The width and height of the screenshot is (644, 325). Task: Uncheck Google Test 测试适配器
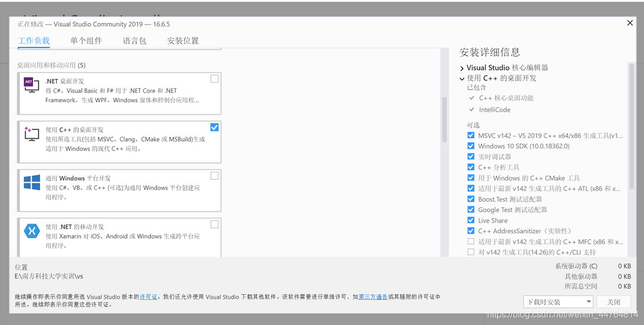[470, 209]
